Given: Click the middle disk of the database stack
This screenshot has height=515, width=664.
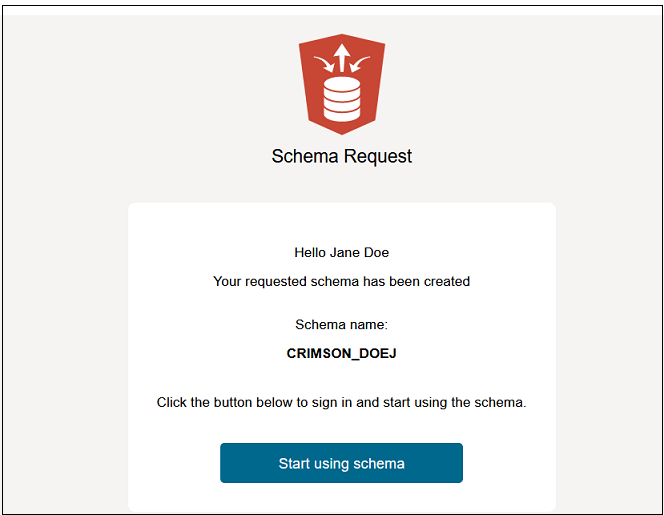Looking at the screenshot, I should 342,96.
